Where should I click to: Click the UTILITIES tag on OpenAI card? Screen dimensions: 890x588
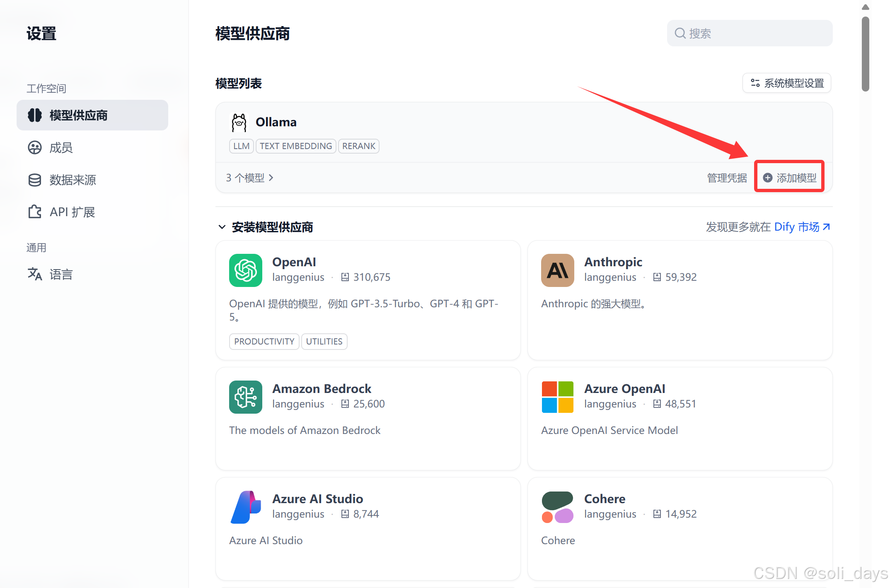point(324,341)
